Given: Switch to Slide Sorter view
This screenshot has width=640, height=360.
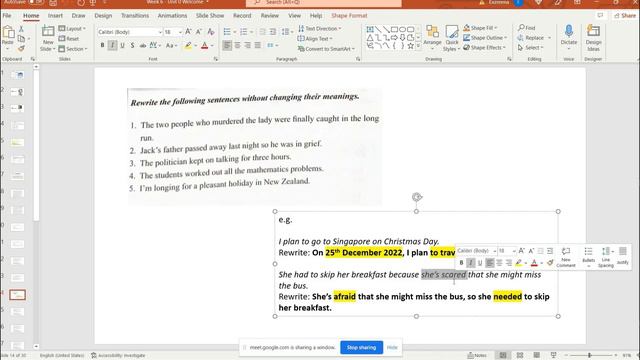Looking at the screenshot, I should point(520,356).
